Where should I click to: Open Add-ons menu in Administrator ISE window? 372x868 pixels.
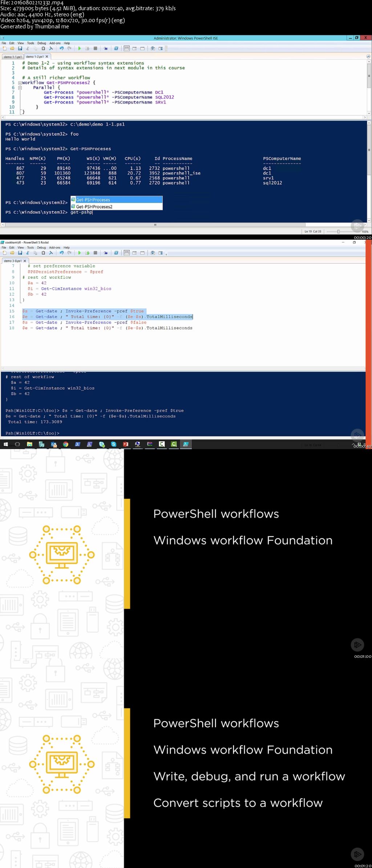(55, 43)
